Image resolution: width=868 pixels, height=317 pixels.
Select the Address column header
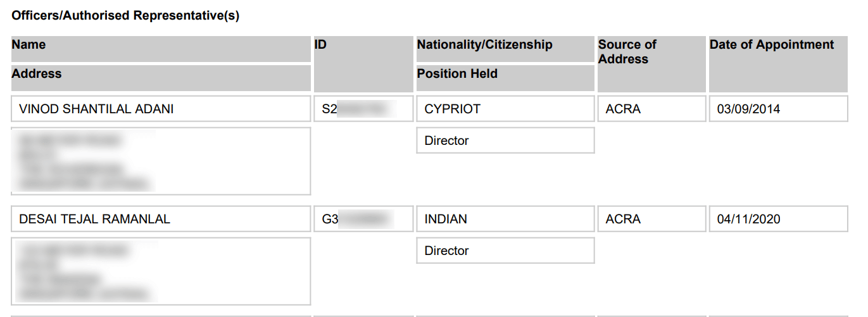click(161, 78)
